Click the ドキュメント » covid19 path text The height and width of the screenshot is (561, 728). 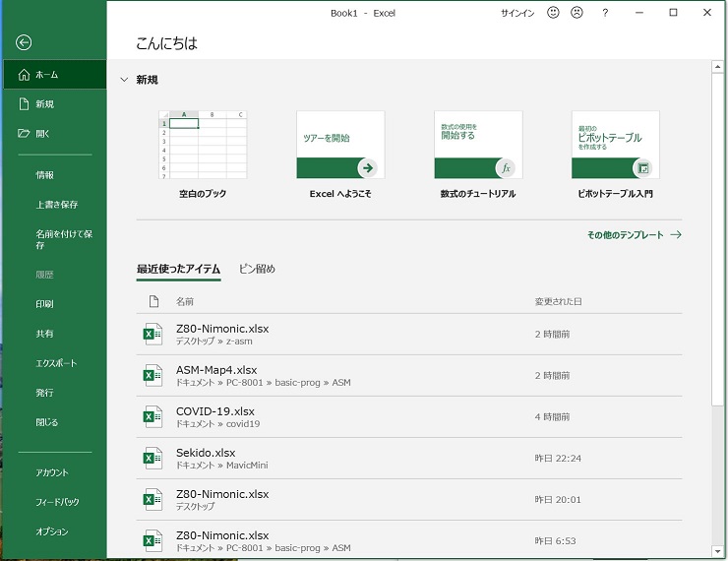217,423
